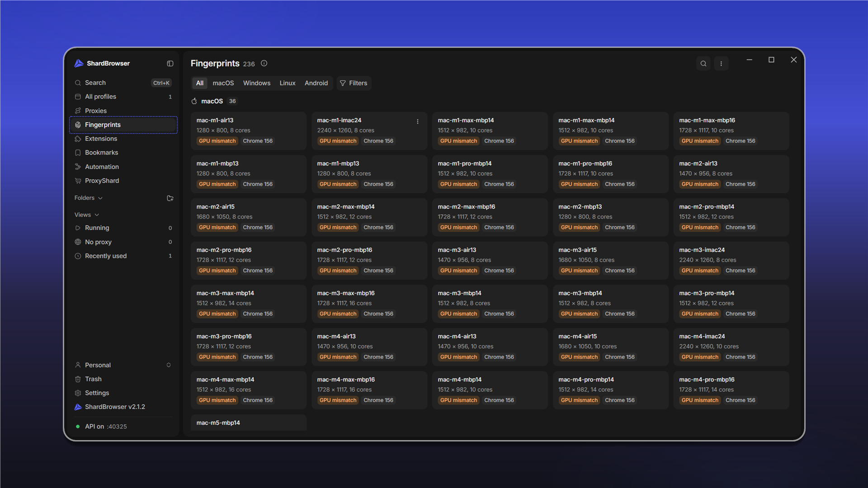Click the ShardBrowser logo icon

click(x=79, y=63)
